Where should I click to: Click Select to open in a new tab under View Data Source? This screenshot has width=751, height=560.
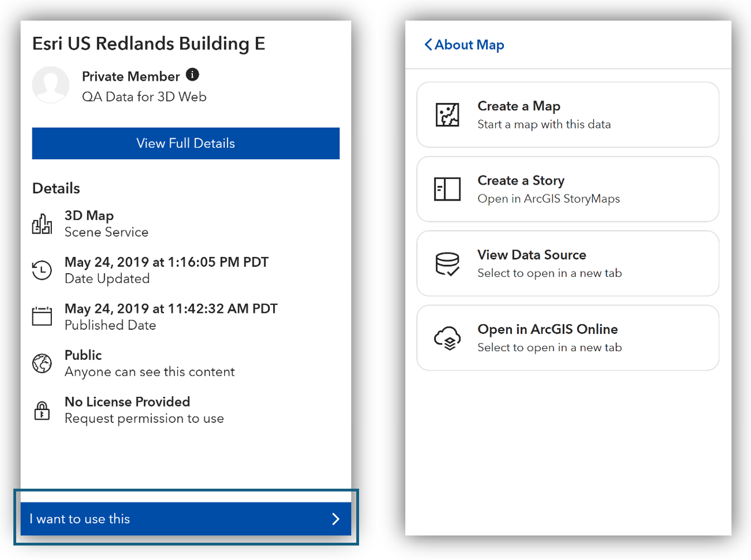(x=550, y=273)
